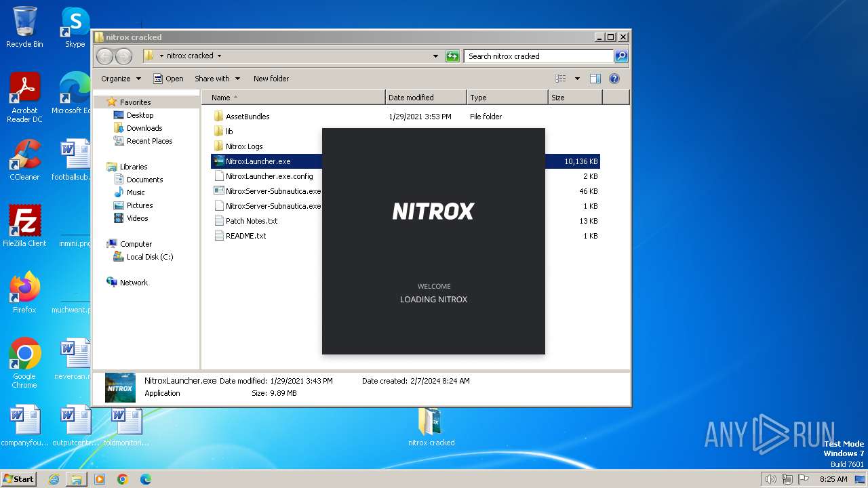
Task: Select README.txt file
Action: click(x=245, y=236)
